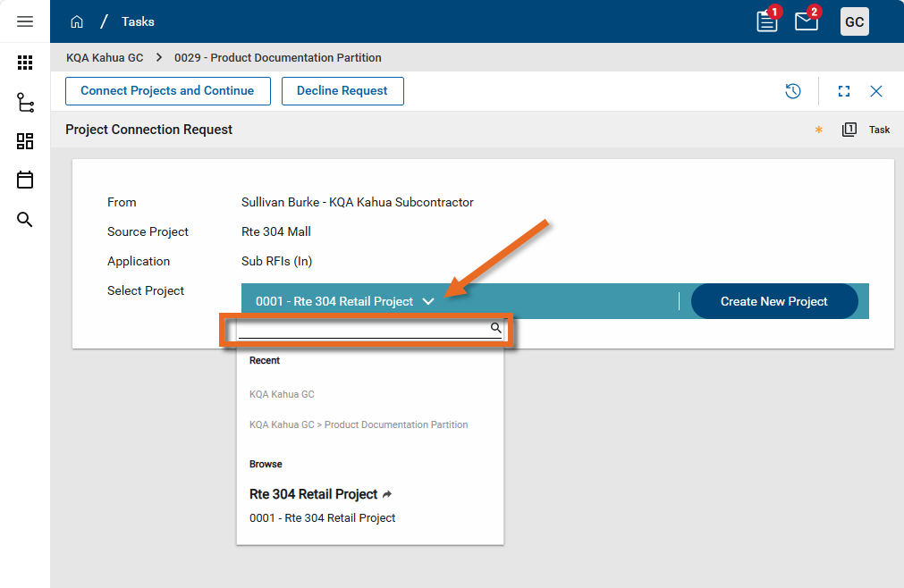Open messages envelope icon
Viewport: 904px width, 588px height.
click(x=807, y=21)
